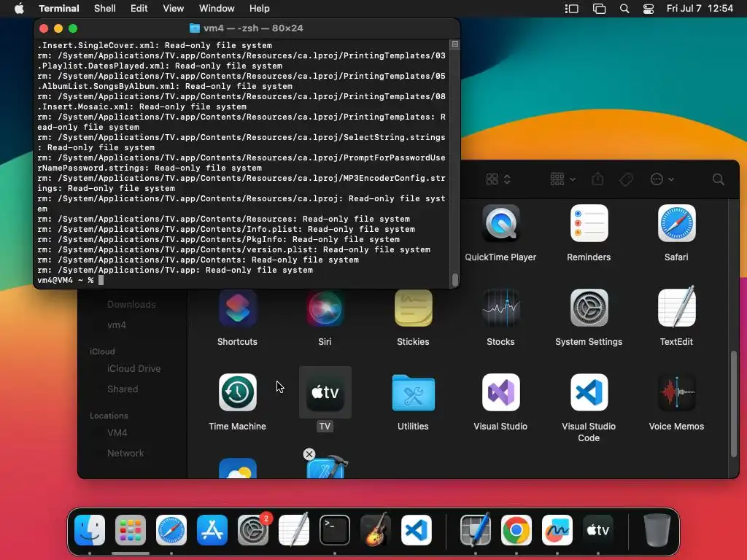This screenshot has width=747, height=560.
Task: Open Visual Studio Code from the Dock
Action: pos(417,530)
